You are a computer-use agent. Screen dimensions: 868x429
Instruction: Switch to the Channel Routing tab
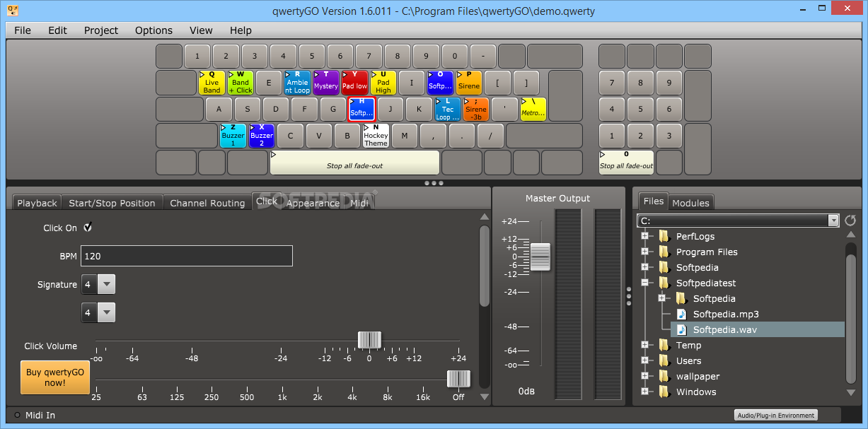pos(207,203)
